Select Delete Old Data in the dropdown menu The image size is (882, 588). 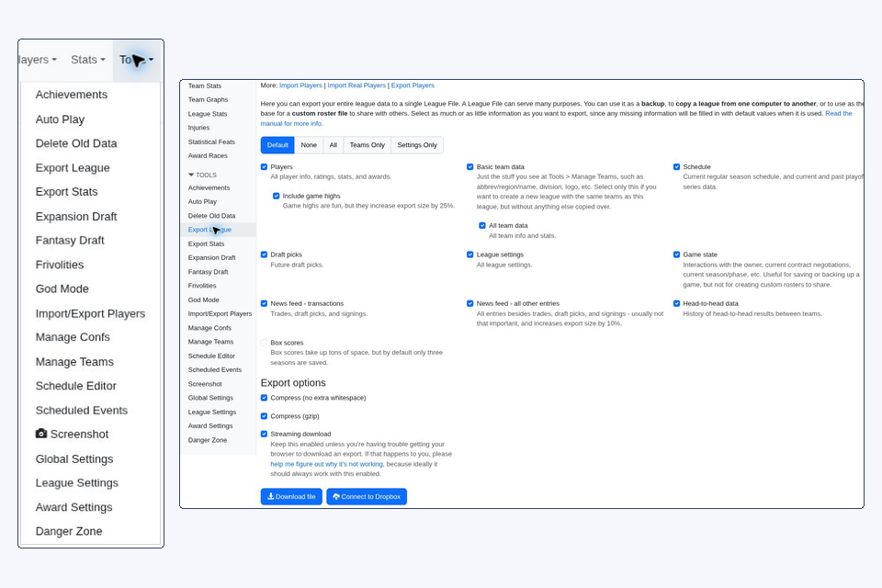pyautogui.click(x=76, y=143)
